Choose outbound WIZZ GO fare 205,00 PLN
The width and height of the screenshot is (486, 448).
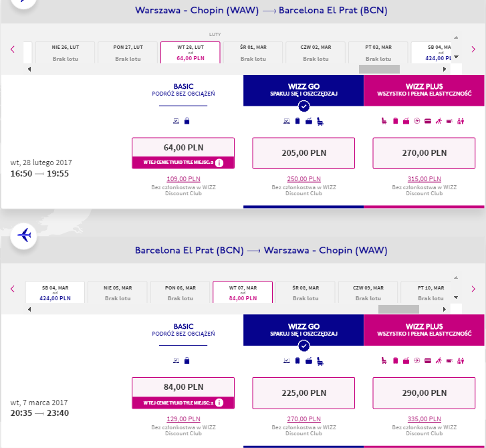[303, 153]
